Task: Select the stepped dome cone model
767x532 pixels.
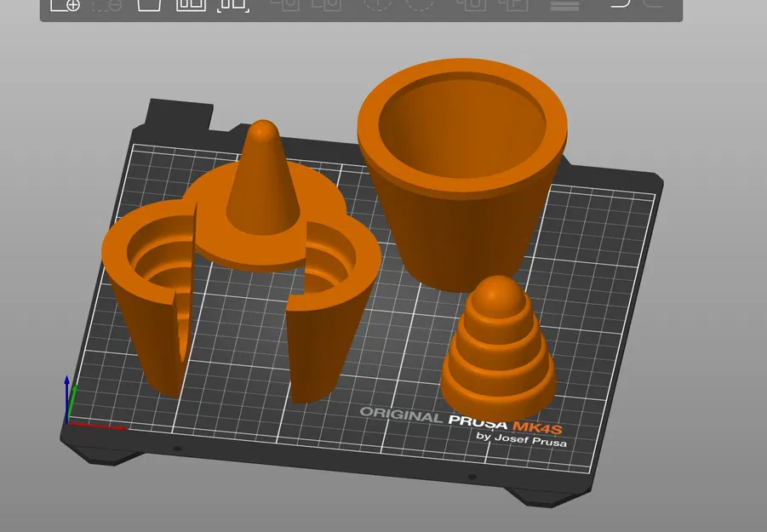Action: [x=499, y=348]
